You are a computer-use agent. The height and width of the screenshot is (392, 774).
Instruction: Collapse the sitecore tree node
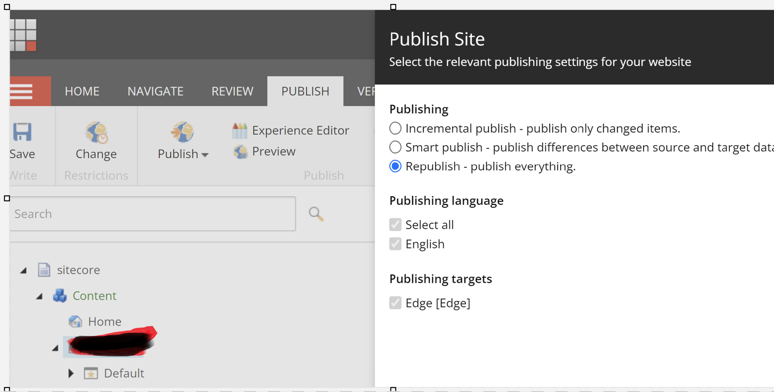tap(23, 271)
